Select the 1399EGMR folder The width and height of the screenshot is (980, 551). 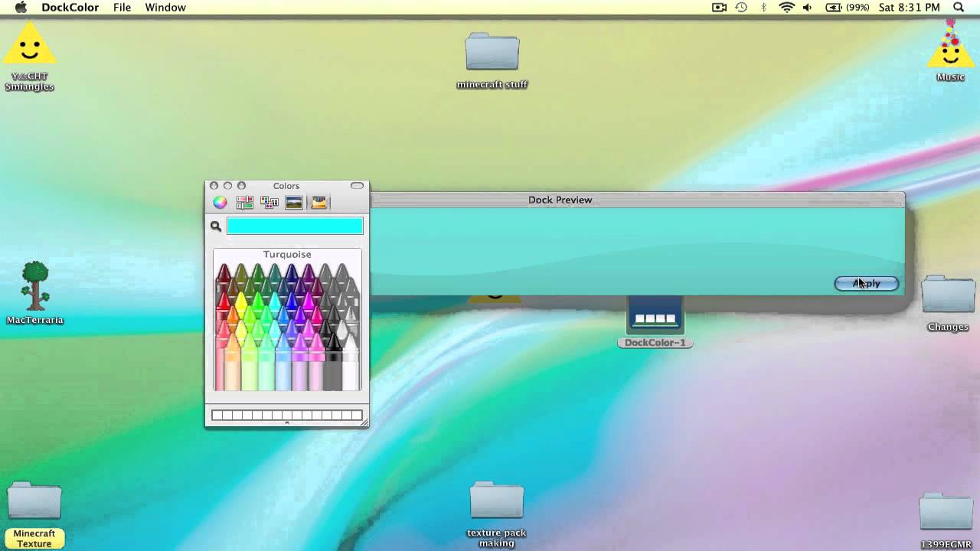pyautogui.click(x=946, y=521)
